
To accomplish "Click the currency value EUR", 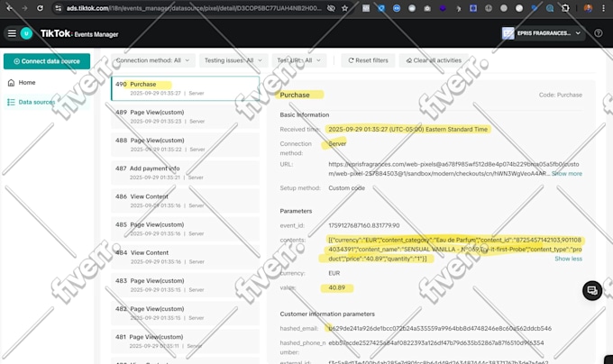I will click(334, 273).
